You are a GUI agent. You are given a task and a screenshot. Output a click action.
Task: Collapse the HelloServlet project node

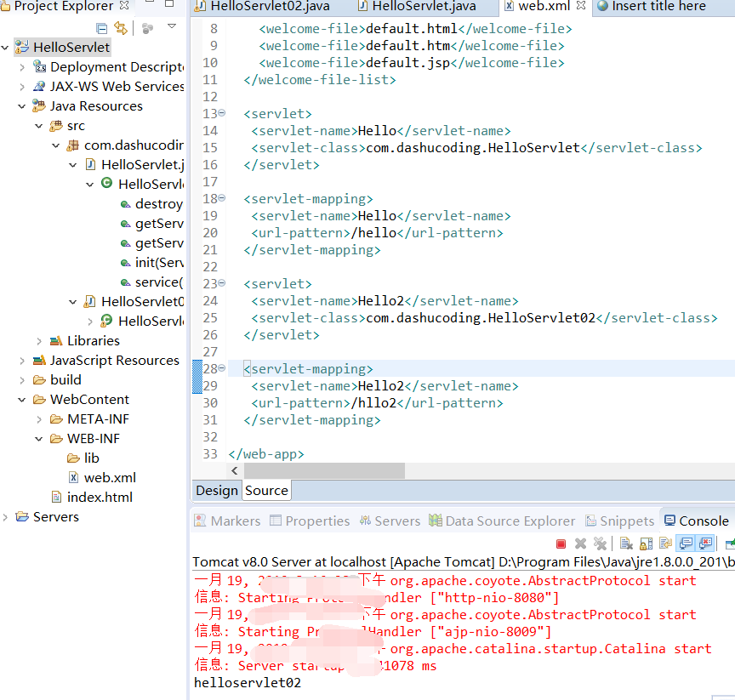tap(5, 48)
